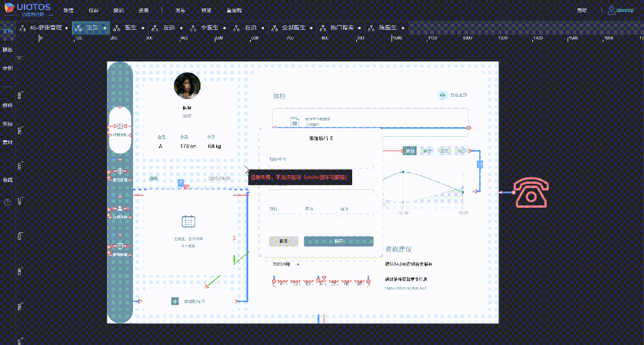Click 还原 in the top toolbar
The width and height of the screenshot is (644, 345).
144,10
